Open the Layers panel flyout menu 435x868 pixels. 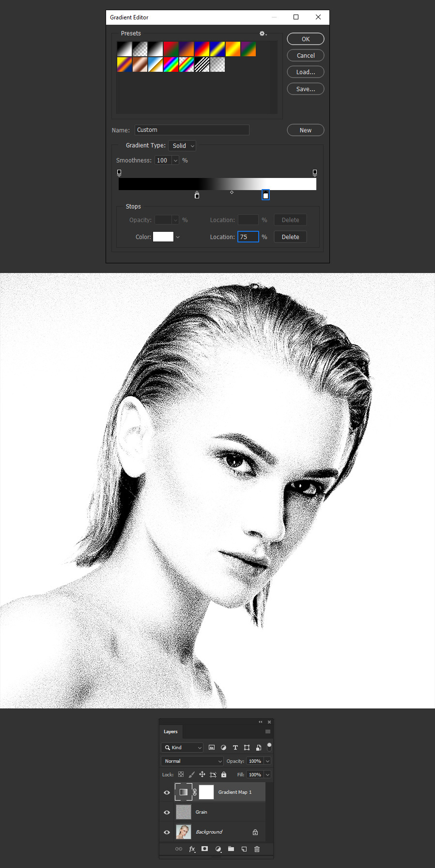pyautogui.click(x=267, y=731)
